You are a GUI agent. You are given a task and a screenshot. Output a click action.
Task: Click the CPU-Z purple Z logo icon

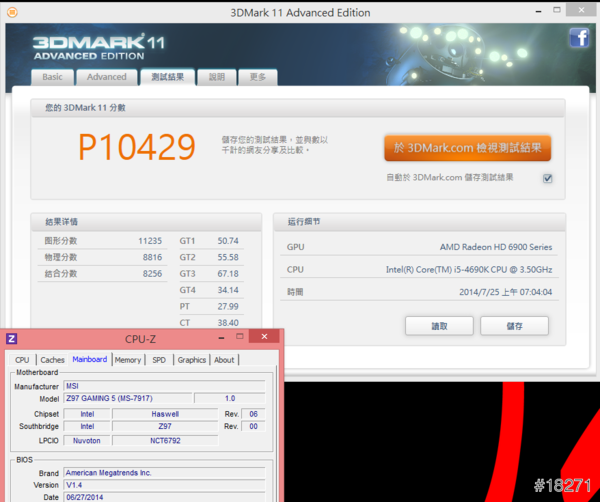(x=11, y=339)
